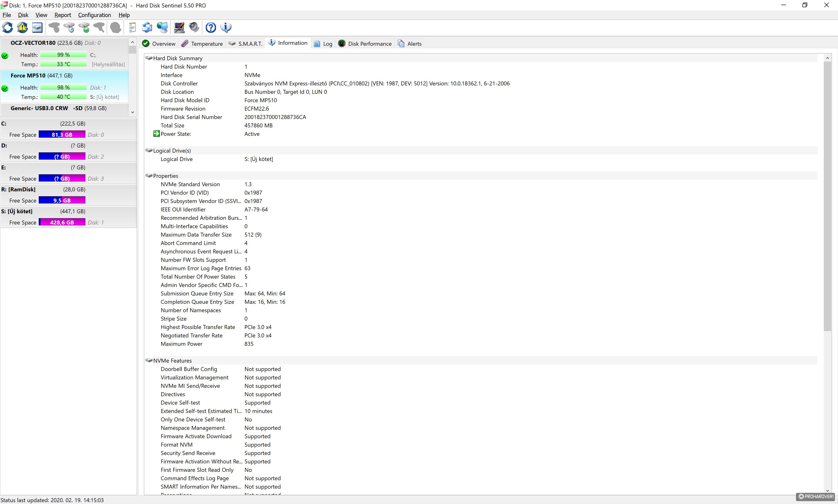
Task: Click the C: free space 81,3 GB bar
Action: pos(62,134)
